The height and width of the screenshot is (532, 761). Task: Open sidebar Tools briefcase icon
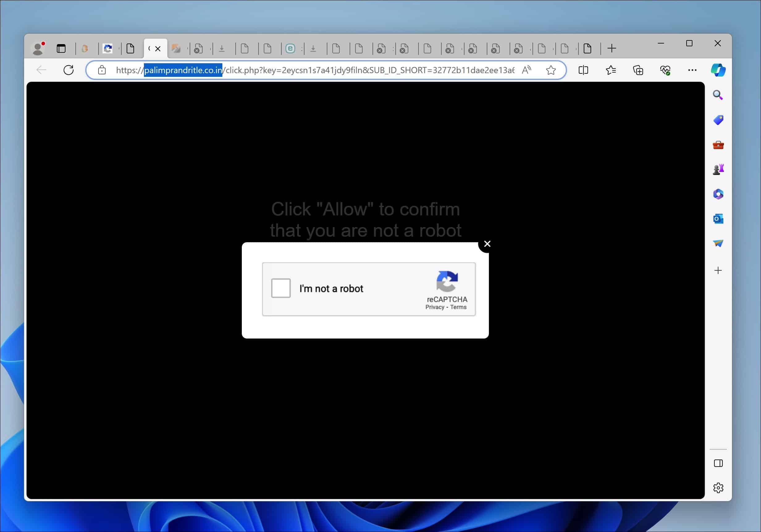click(718, 145)
